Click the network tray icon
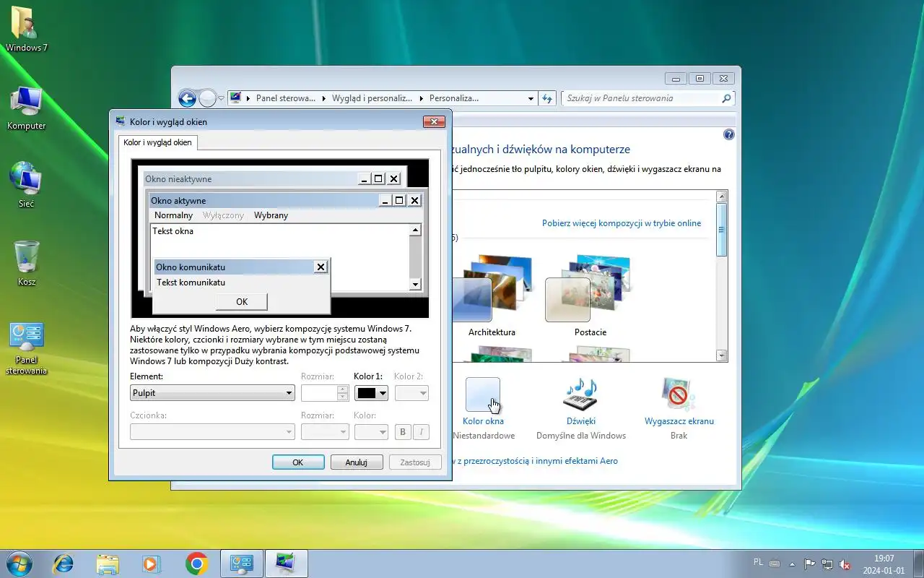 click(827, 564)
